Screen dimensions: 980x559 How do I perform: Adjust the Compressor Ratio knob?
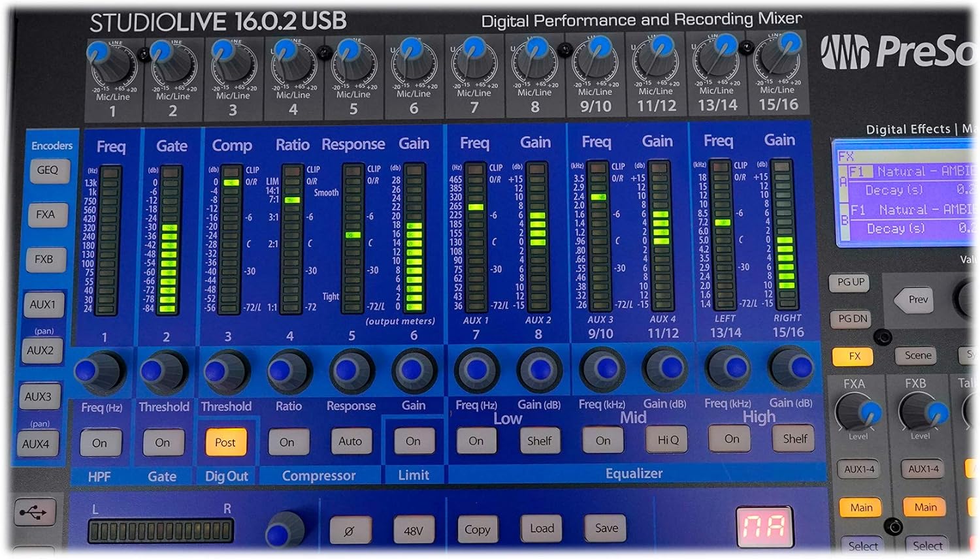[288, 371]
